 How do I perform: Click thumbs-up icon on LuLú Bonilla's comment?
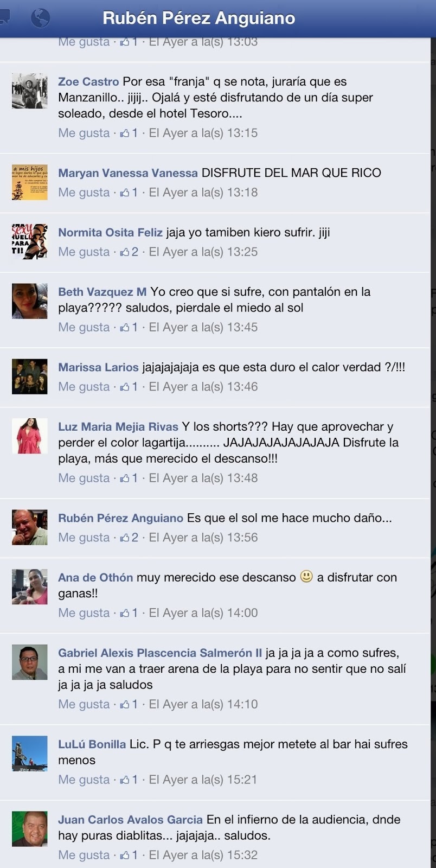pos(125,780)
